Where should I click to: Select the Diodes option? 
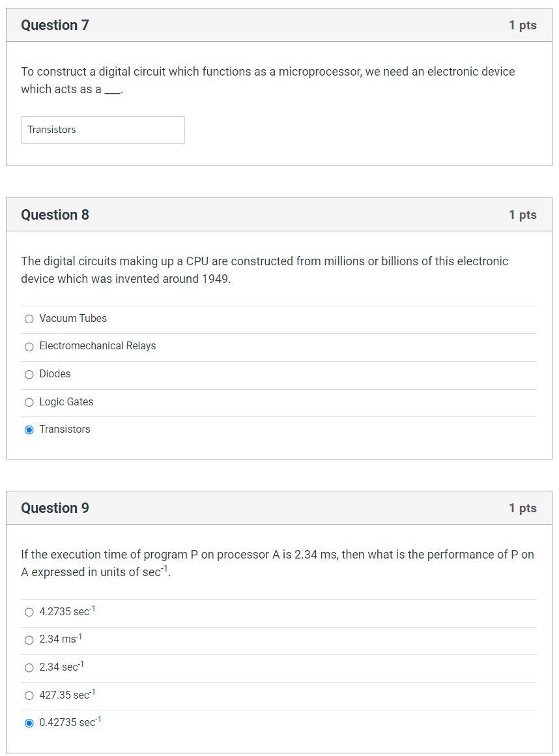pyautogui.click(x=29, y=374)
